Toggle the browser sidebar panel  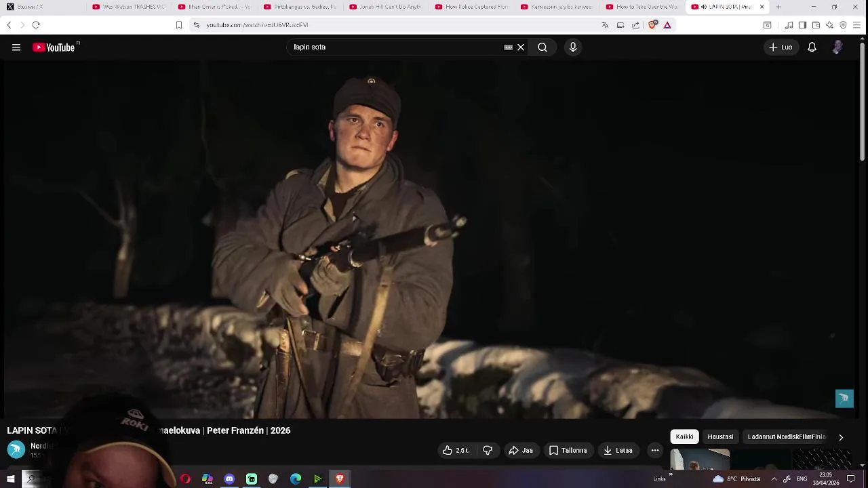click(802, 25)
